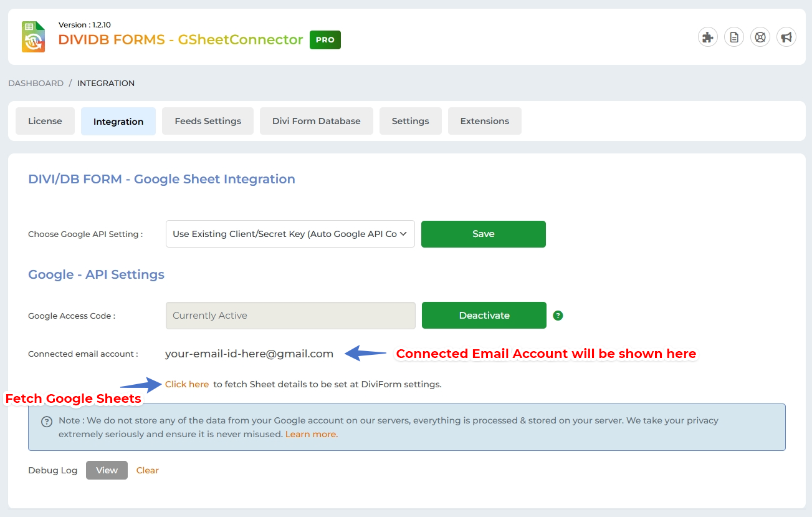Click the 'Click here' fetch sheets link
812x517 pixels.
[x=187, y=384]
